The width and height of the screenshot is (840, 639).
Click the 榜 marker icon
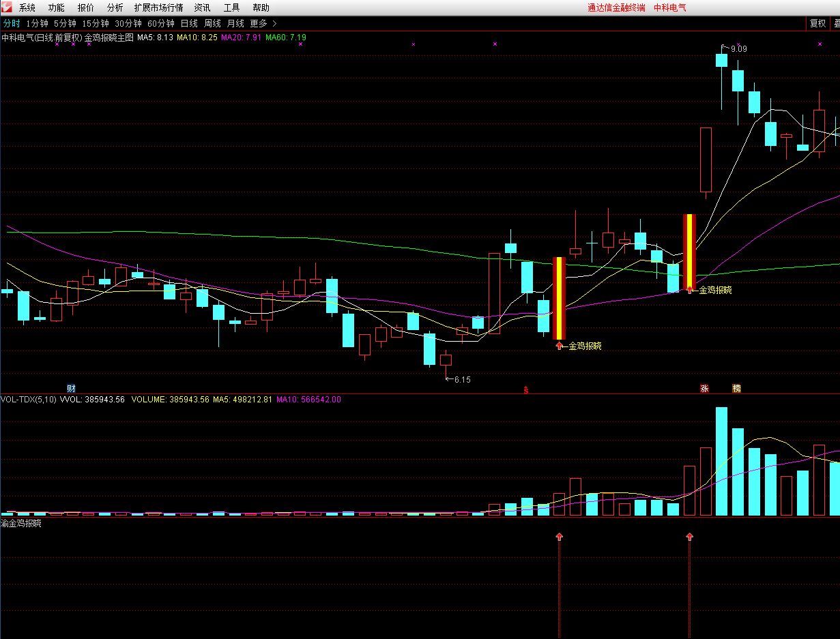[x=736, y=389]
